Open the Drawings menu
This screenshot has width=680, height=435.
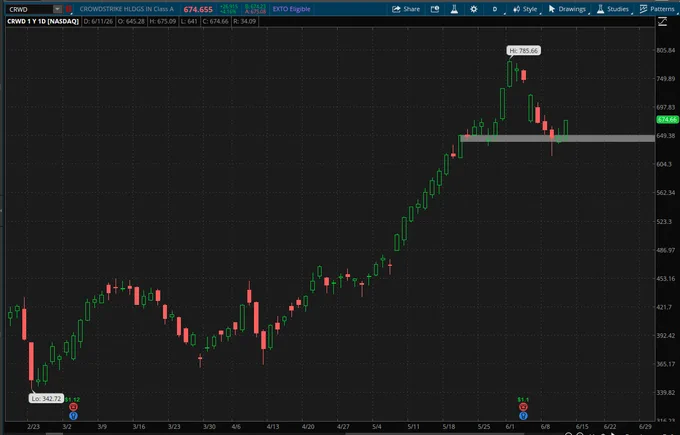pos(567,9)
